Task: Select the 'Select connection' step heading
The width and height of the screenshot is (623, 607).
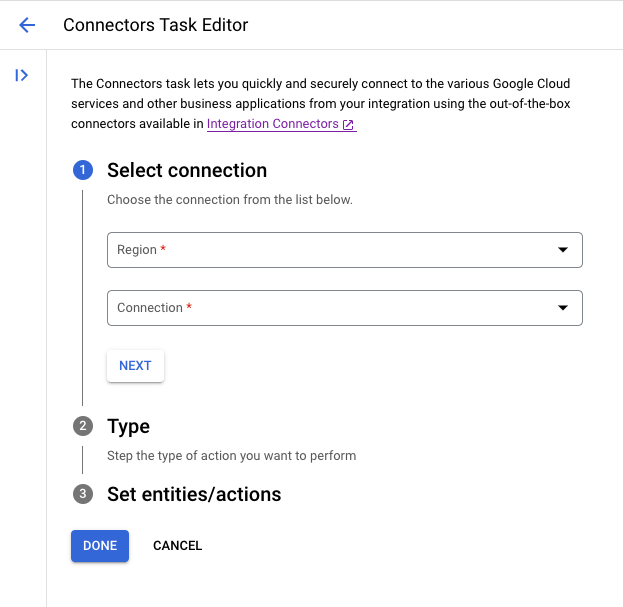Action: [187, 170]
